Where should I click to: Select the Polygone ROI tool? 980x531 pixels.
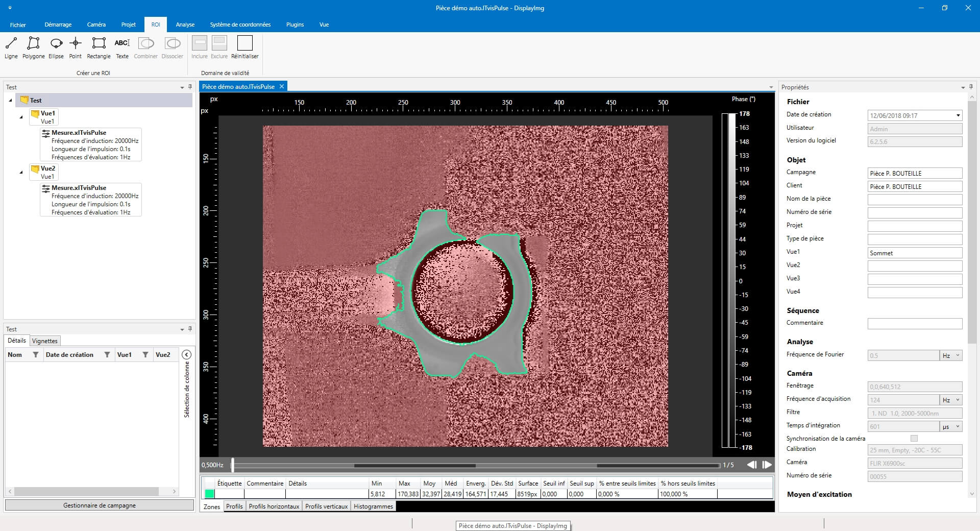click(34, 48)
